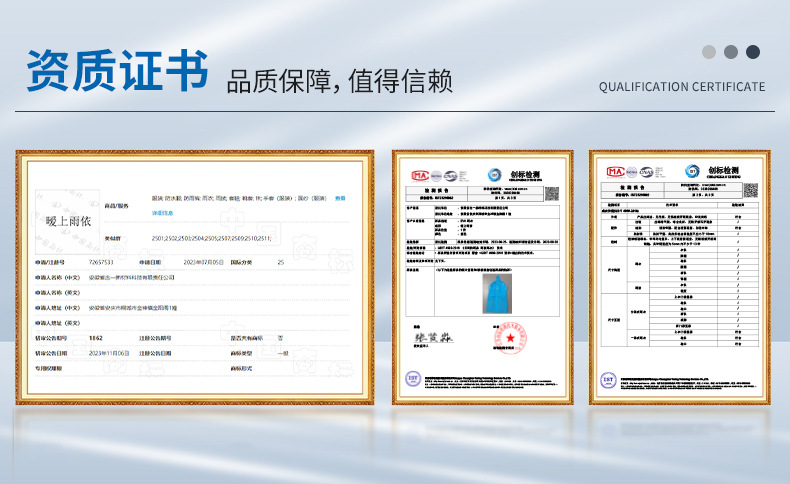Viewport: 790px width, 484px height.
Task: Open the test report with the results table
Action: tap(680, 277)
